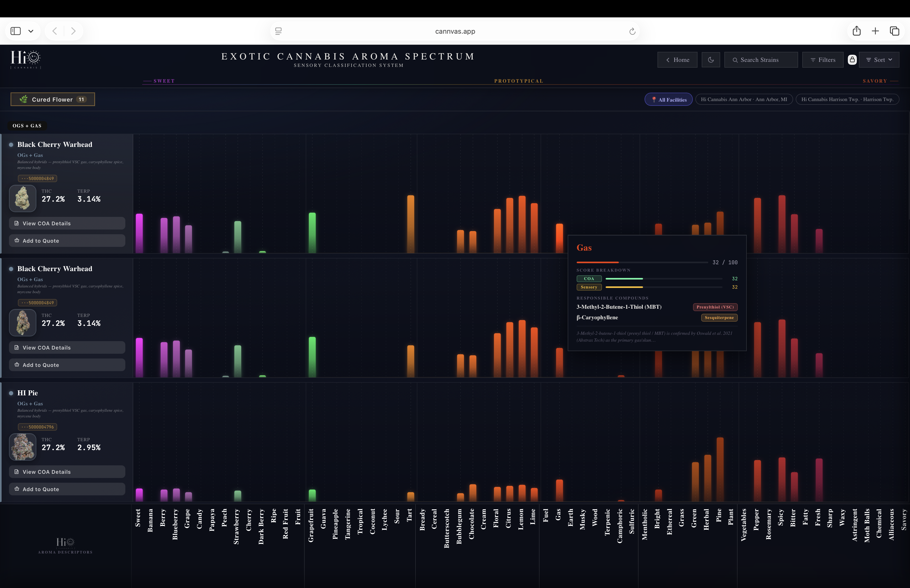The image size is (910, 588).
Task: Open the Sort dropdown
Action: tap(879, 60)
